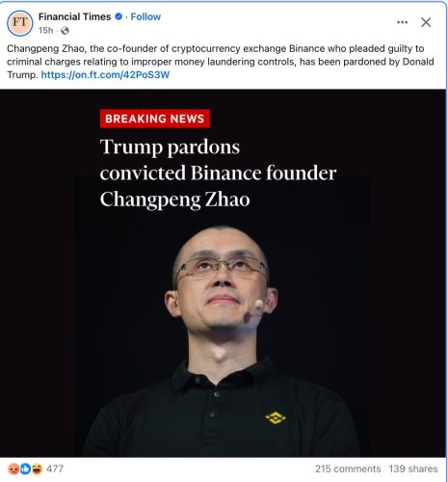Close the post with the X button

pos(426,22)
